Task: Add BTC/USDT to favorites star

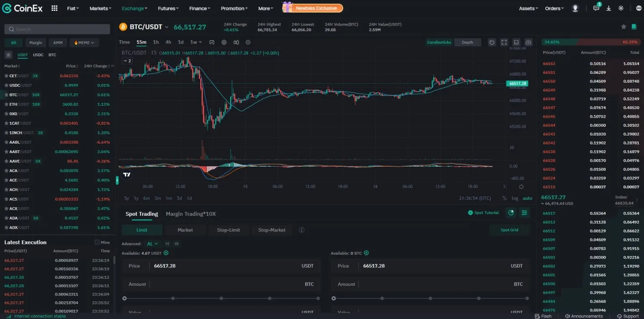Action: 623,26
